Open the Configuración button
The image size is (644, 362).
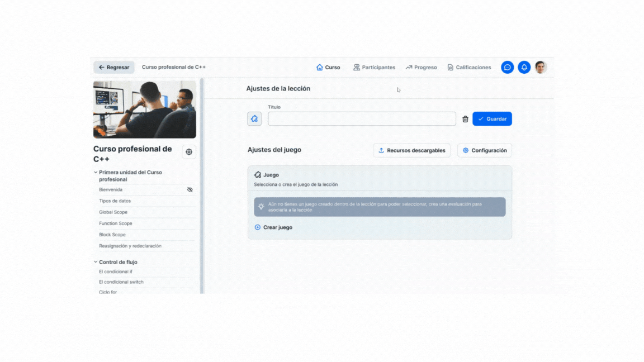(485, 150)
